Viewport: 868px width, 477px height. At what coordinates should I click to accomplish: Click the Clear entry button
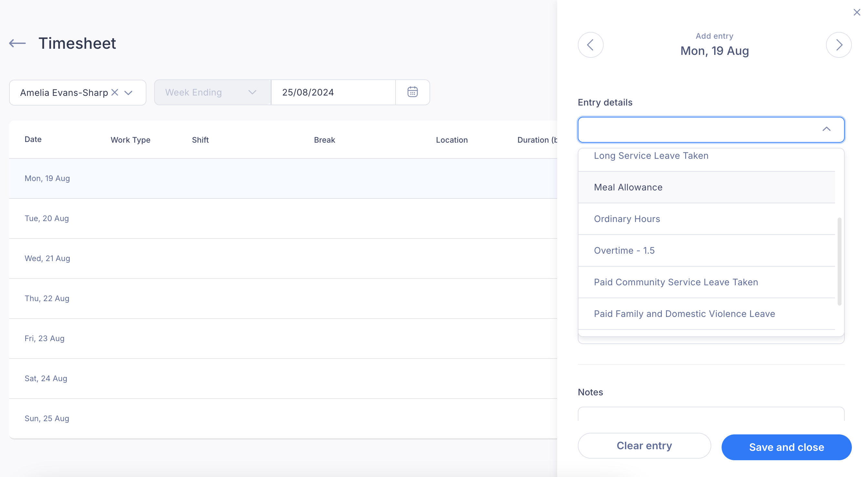click(x=644, y=446)
